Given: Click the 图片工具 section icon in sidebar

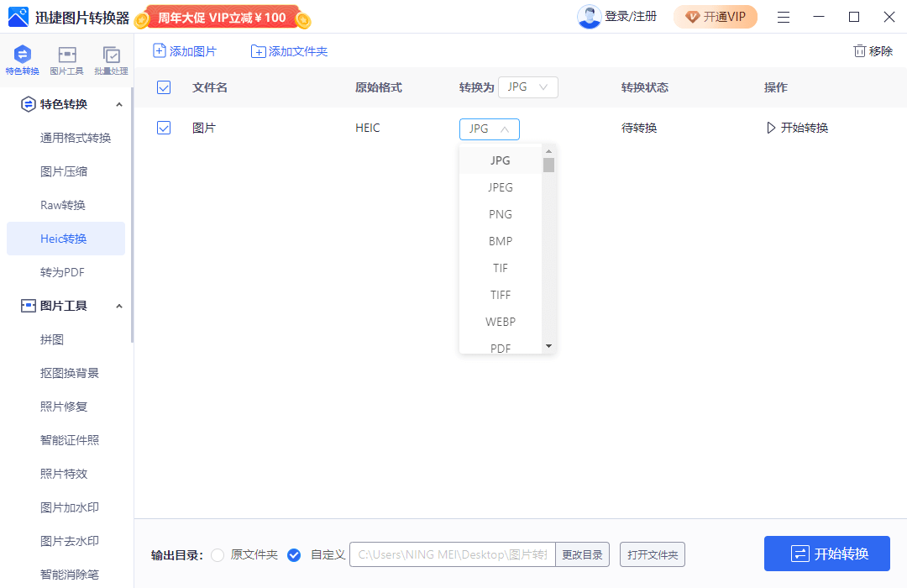Looking at the screenshot, I should coord(28,306).
